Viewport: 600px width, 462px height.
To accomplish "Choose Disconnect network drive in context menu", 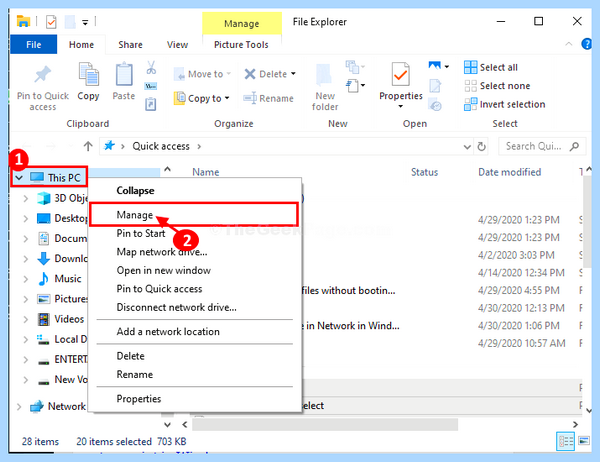I will coord(193,307).
